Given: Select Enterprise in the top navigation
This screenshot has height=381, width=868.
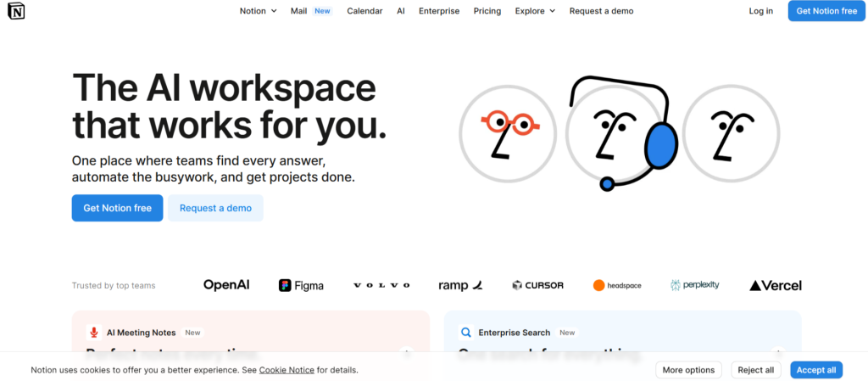Looking at the screenshot, I should pos(439,11).
